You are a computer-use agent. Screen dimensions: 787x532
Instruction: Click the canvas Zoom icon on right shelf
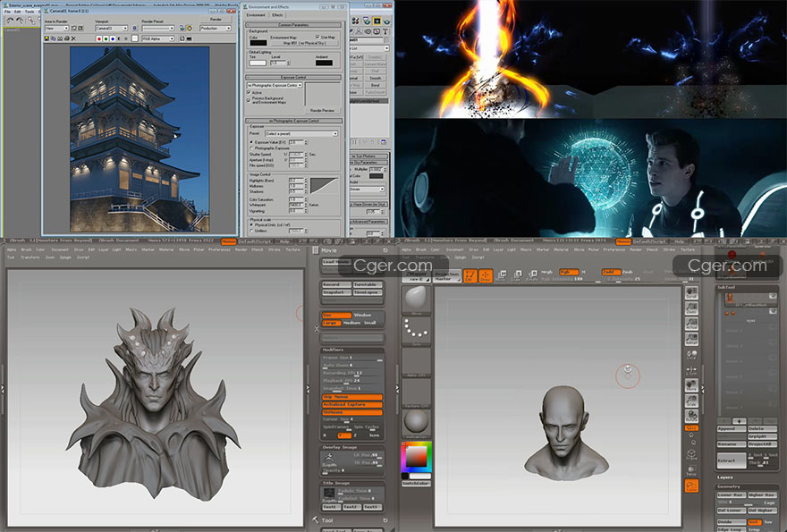point(691,308)
